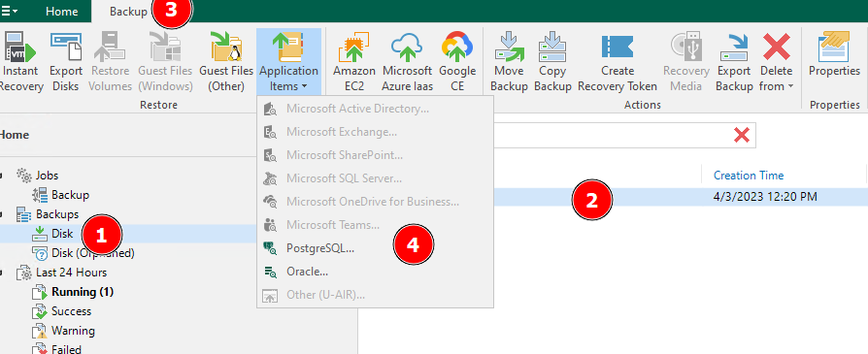The image size is (868, 354).
Task: Choose Microsoft Active Directory menu item
Action: (375, 109)
